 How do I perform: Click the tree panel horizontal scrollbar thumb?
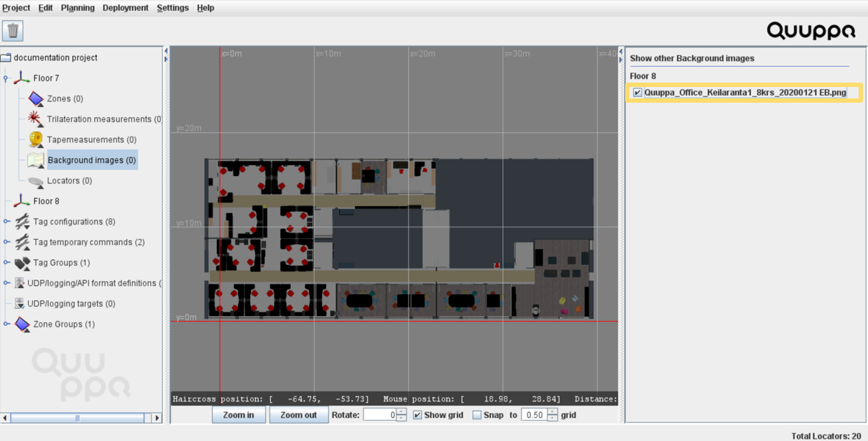tap(77, 418)
